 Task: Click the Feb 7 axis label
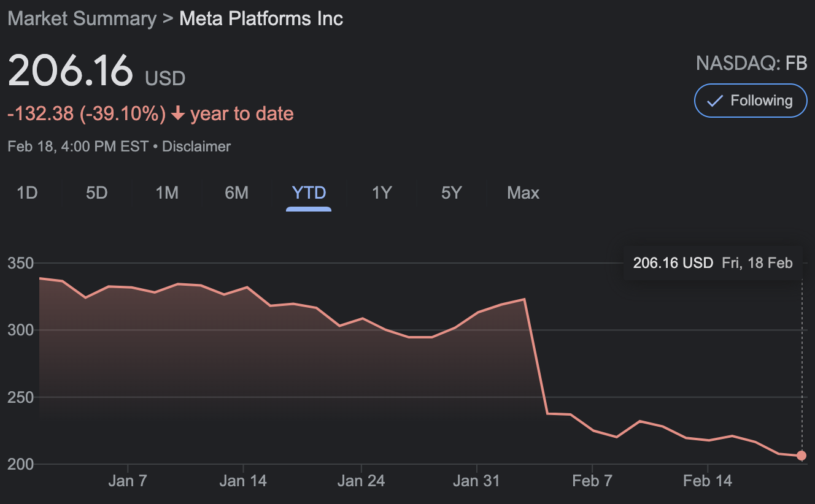pyautogui.click(x=592, y=481)
